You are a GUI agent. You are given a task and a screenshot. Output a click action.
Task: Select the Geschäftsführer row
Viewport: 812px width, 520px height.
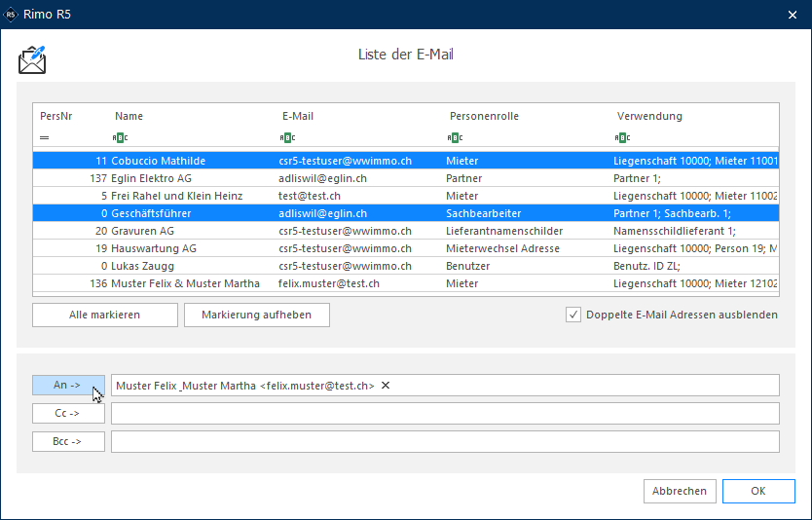click(x=406, y=213)
